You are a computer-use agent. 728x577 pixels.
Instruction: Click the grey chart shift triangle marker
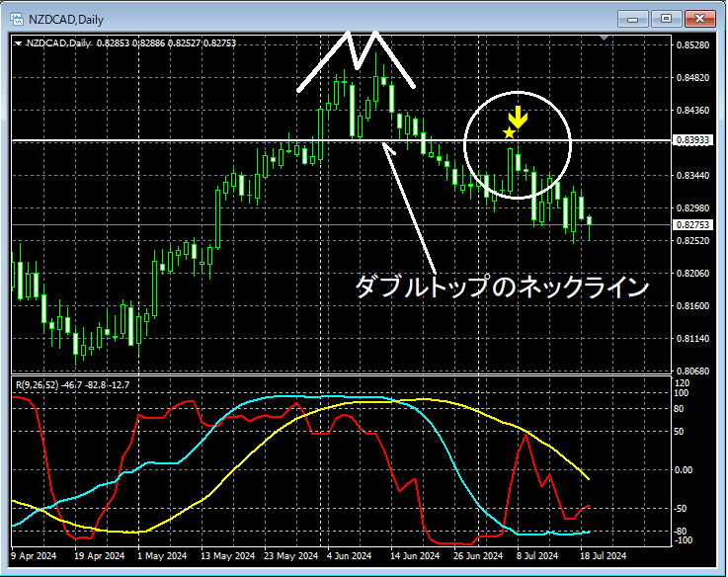[x=604, y=38]
